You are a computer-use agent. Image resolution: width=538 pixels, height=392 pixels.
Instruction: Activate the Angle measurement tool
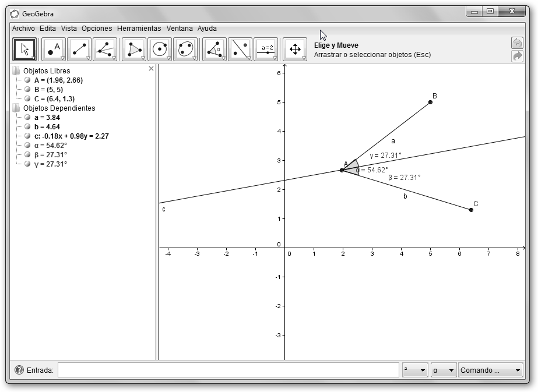pyautogui.click(x=215, y=50)
